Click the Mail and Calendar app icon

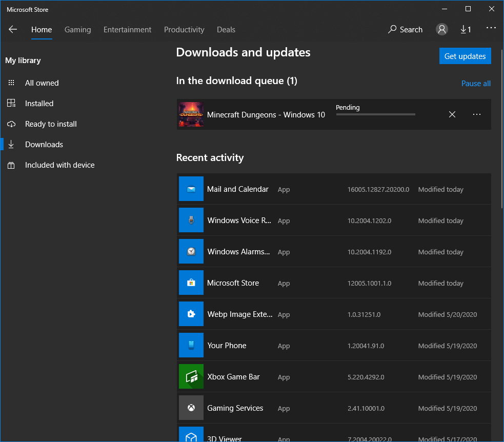[x=191, y=189]
